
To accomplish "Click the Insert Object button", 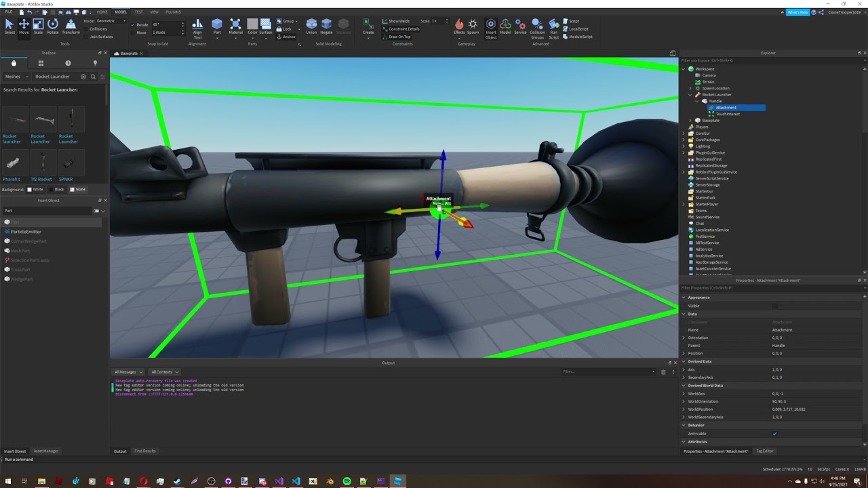I will coord(491,29).
